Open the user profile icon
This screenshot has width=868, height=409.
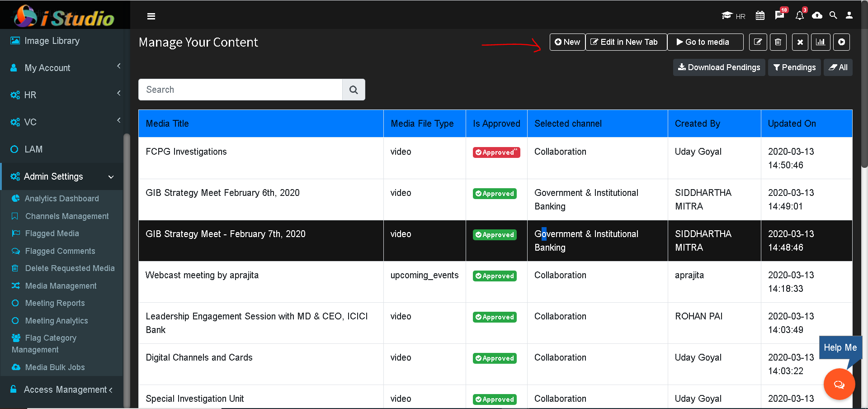point(849,15)
